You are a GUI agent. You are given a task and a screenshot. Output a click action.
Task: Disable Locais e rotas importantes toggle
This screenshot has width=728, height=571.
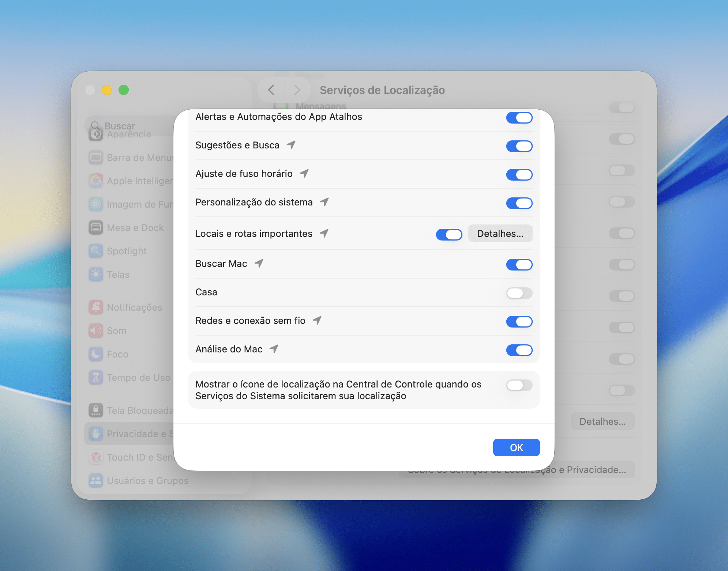pos(449,234)
